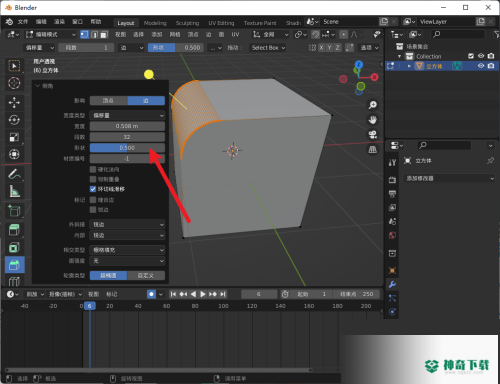Choose the Move tool
Viewport: 500px width, 384px height.
[x=14, y=102]
